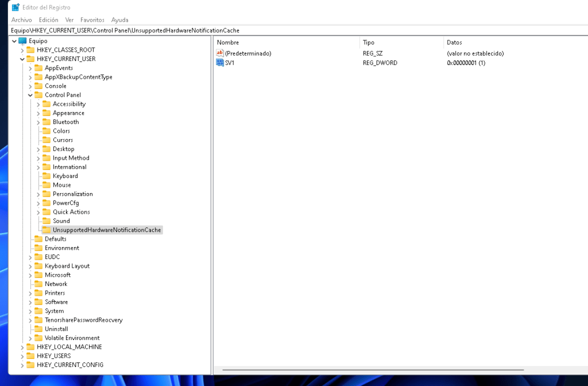Click the HKEY_LOCAL_MACHINE folder icon
Viewport: 588px width, 386px height.
pos(30,347)
